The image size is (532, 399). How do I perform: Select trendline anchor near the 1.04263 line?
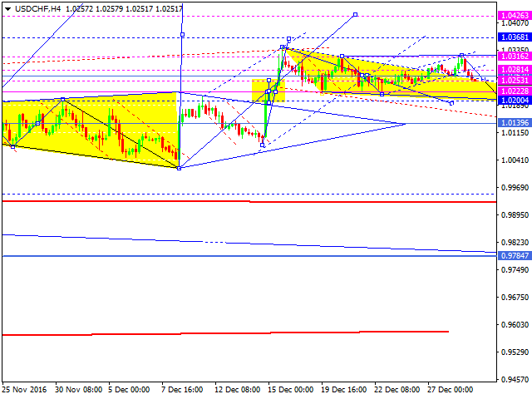click(x=355, y=15)
